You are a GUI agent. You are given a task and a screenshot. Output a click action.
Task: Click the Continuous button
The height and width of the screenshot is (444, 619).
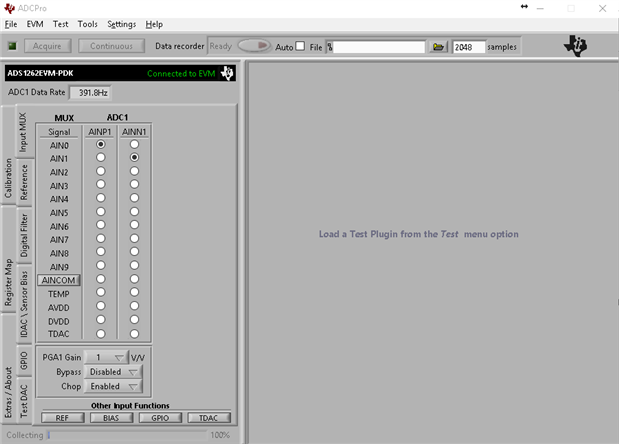(111, 46)
